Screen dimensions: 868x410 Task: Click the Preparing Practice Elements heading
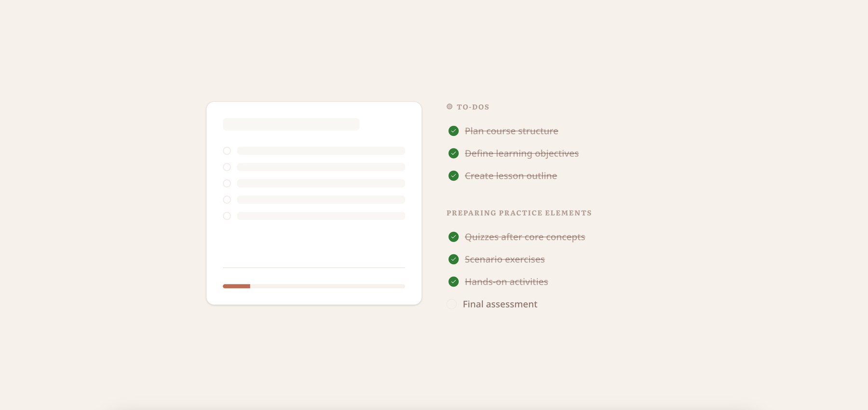pos(519,213)
